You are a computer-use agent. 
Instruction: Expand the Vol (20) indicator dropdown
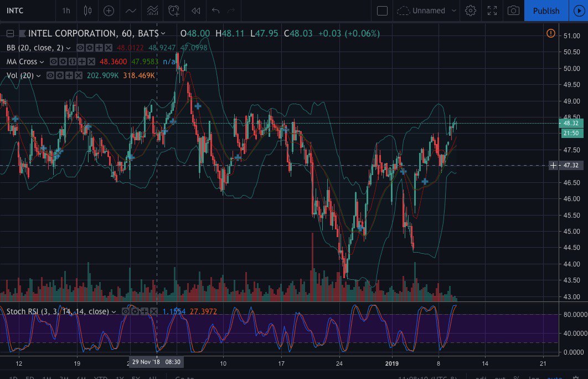tap(38, 76)
